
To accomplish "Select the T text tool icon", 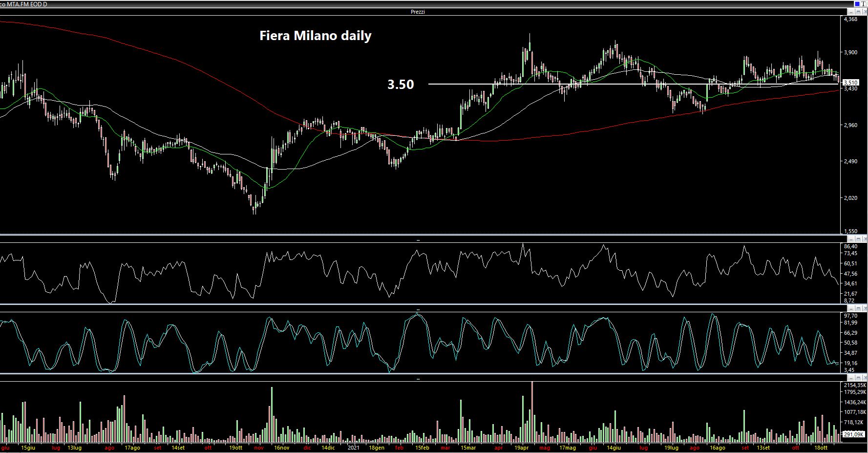I will pos(863,4).
